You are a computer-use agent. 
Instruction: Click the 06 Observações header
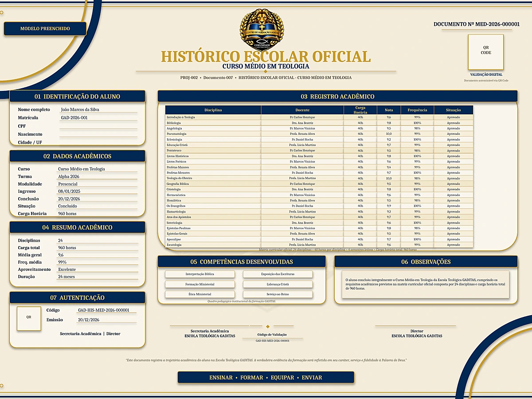(x=426, y=262)
